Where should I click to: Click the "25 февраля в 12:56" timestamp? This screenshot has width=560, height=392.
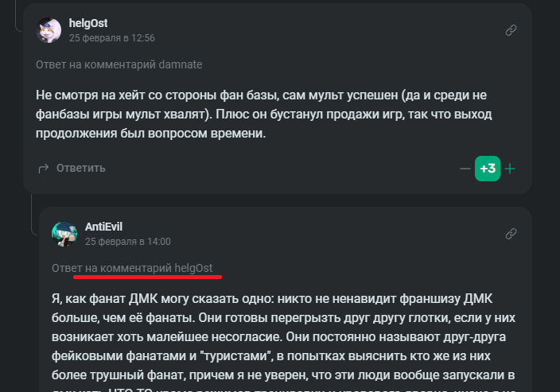point(111,37)
